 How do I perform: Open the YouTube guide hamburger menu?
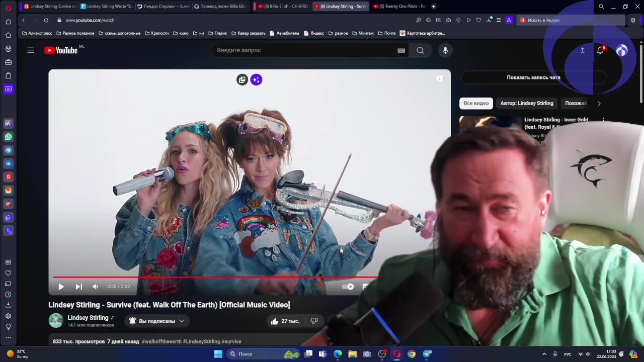[31, 50]
